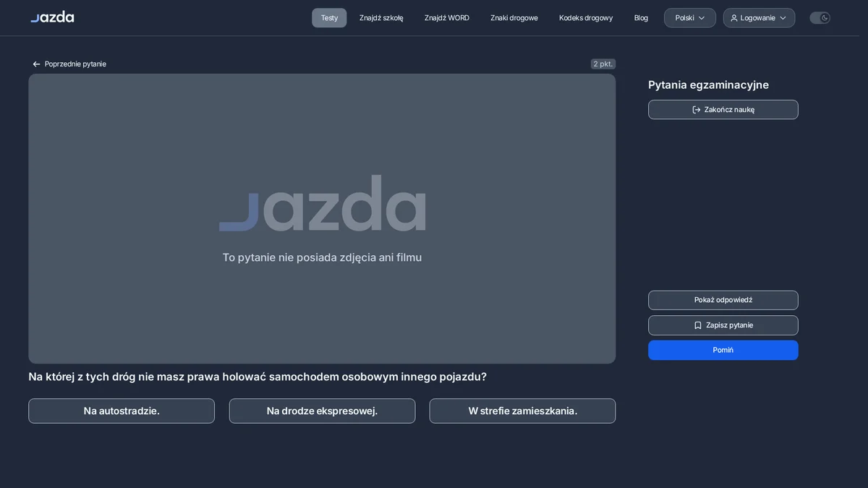Click the exit icon in Zakończ naukę
868x488 pixels.
click(x=697, y=110)
